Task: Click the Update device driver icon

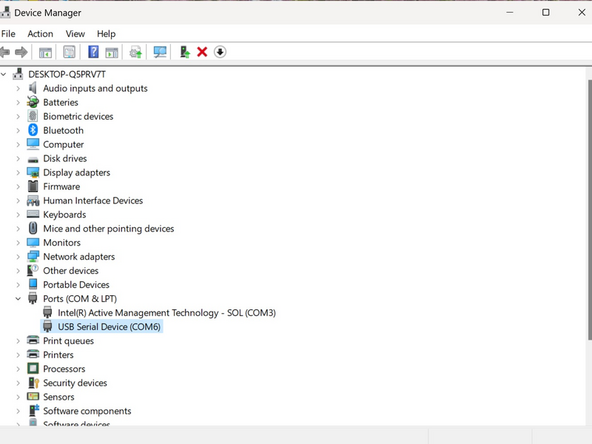Action: point(136,52)
